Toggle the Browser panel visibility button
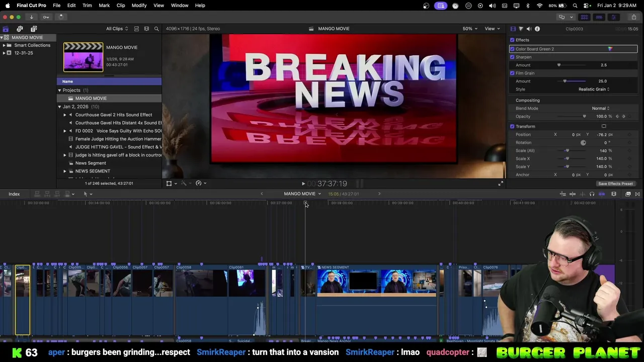This screenshot has height=362, width=644. coord(584,17)
